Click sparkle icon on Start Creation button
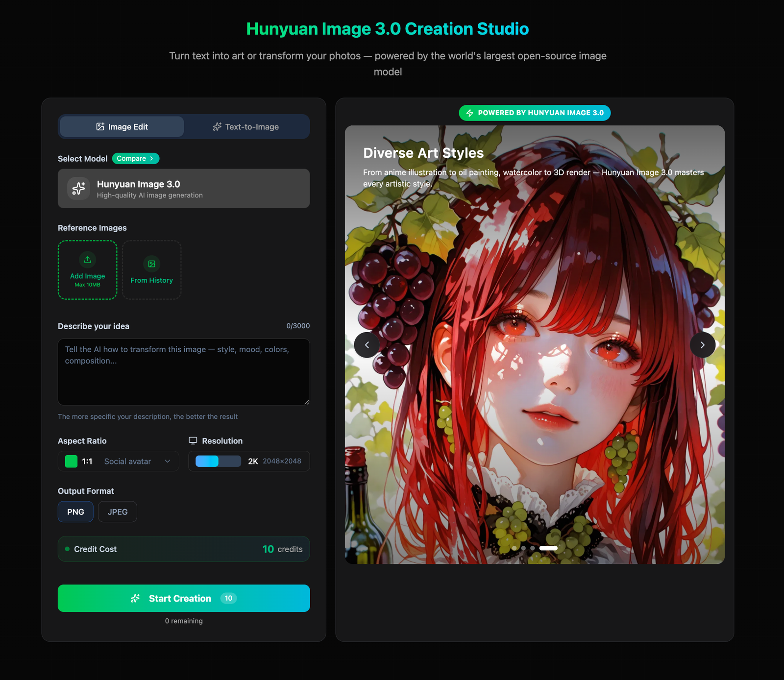The height and width of the screenshot is (680, 784). 135,598
